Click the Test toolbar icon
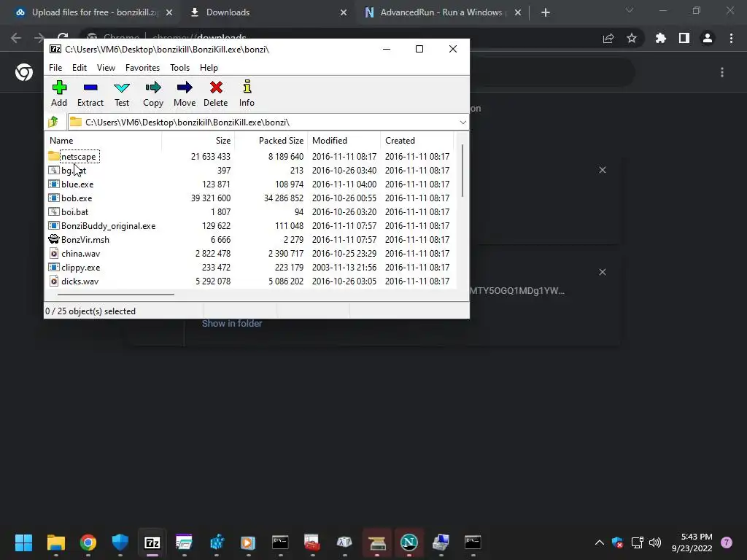 (x=122, y=87)
